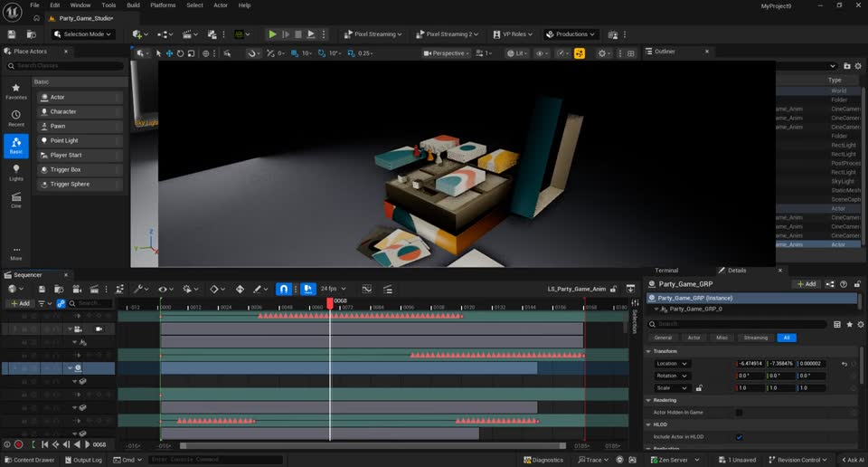Open the File menu
Screen dimensions: 868x467
click(35, 5)
